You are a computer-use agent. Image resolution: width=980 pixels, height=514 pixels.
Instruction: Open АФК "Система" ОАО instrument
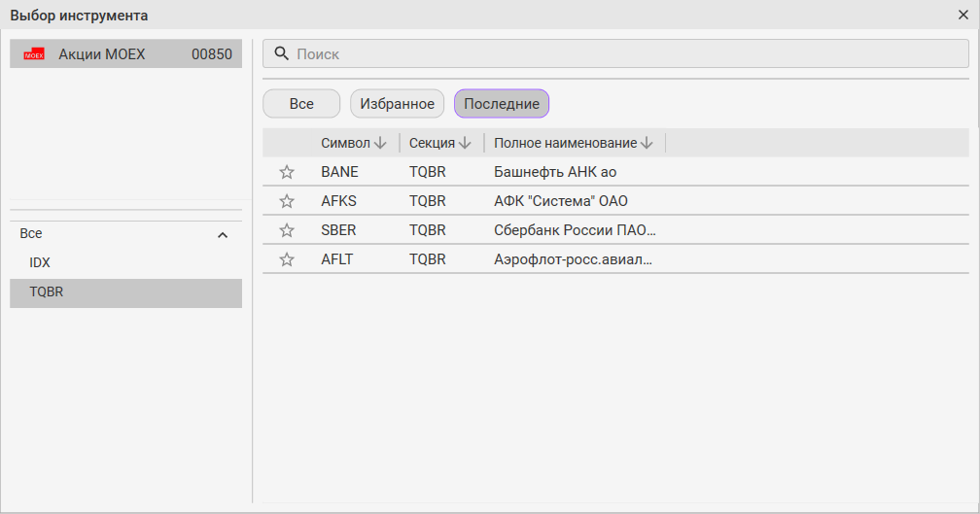coord(561,201)
